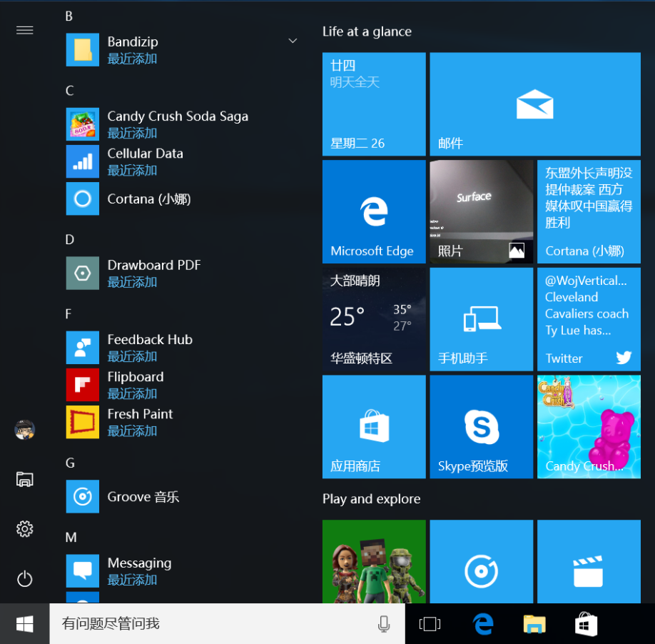This screenshot has width=655, height=644.
Task: Open the Cortana (小娜) news tile
Action: click(589, 211)
